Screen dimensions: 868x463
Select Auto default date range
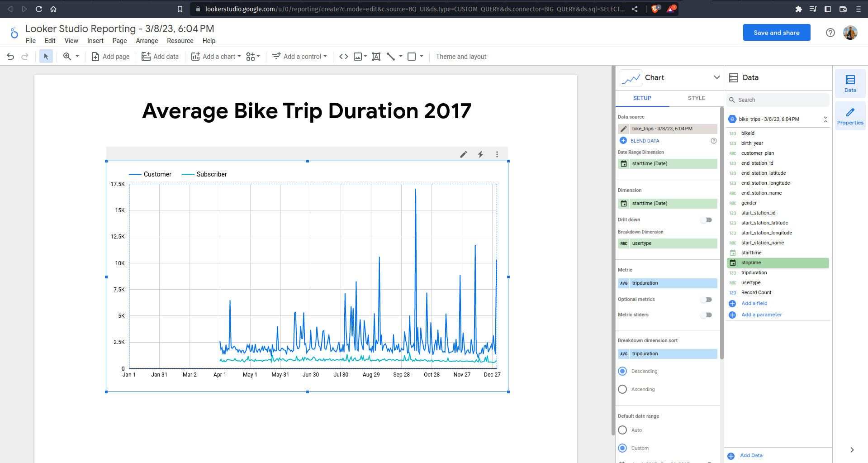pyautogui.click(x=622, y=430)
